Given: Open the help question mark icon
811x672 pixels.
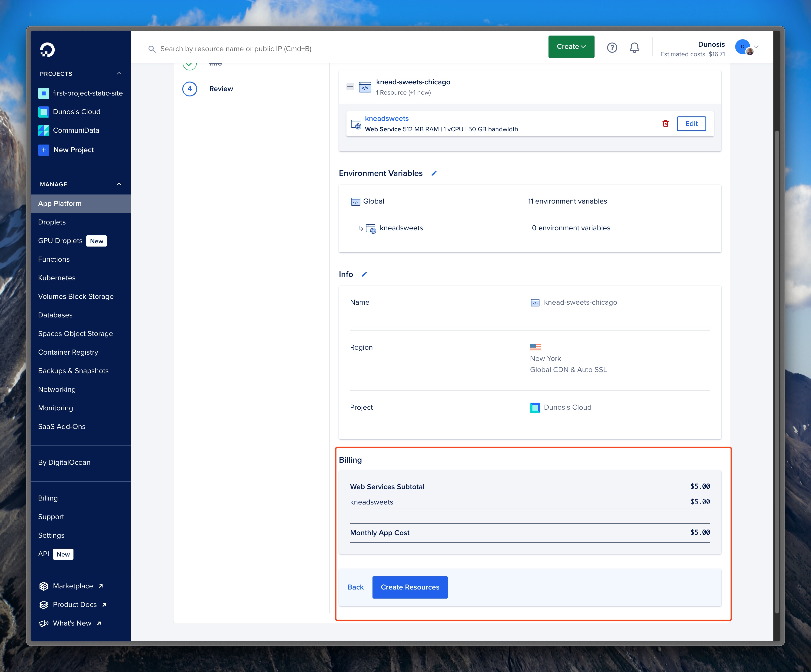Looking at the screenshot, I should pos(612,47).
